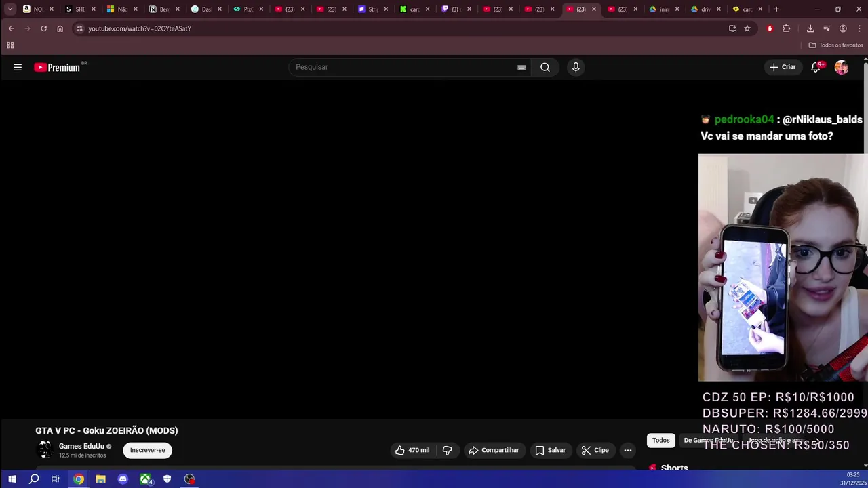Open Discord from the taskbar

123,479
